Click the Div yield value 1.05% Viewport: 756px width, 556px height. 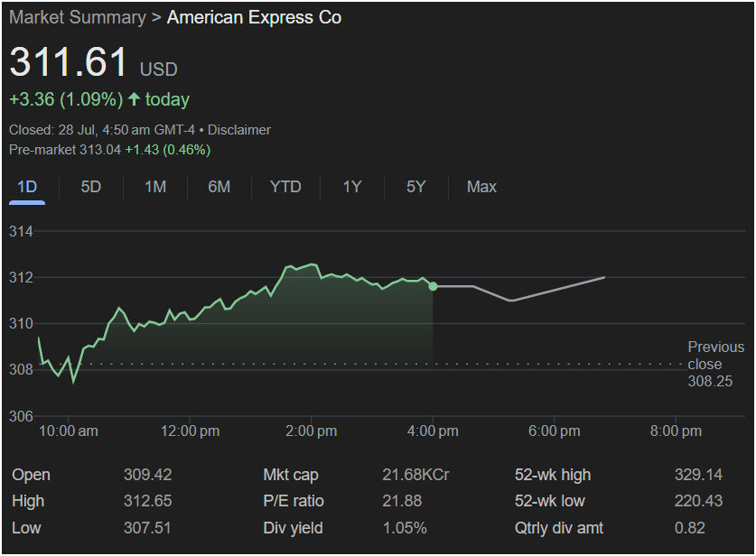pyautogui.click(x=405, y=528)
